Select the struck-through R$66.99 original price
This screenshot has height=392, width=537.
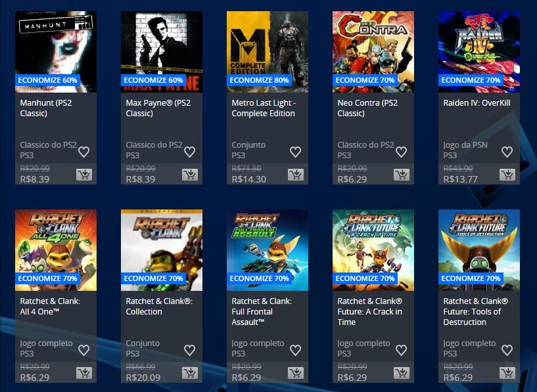click(141, 366)
